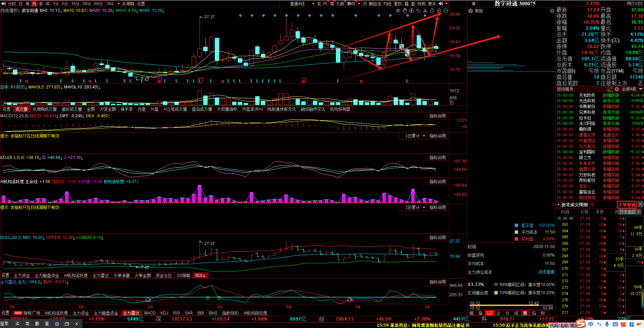
Task: Toggle the chart lock icon
Action: pyautogui.click(x=432, y=11)
